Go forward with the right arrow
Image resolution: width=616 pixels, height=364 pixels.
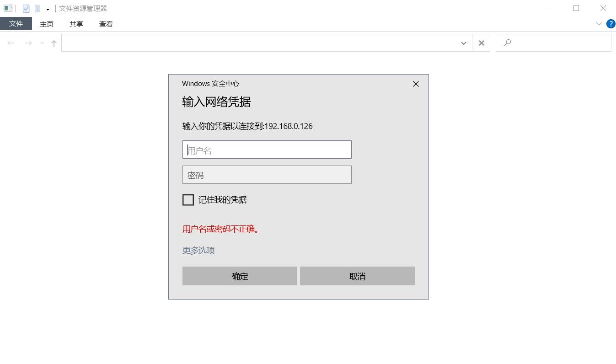pos(28,43)
